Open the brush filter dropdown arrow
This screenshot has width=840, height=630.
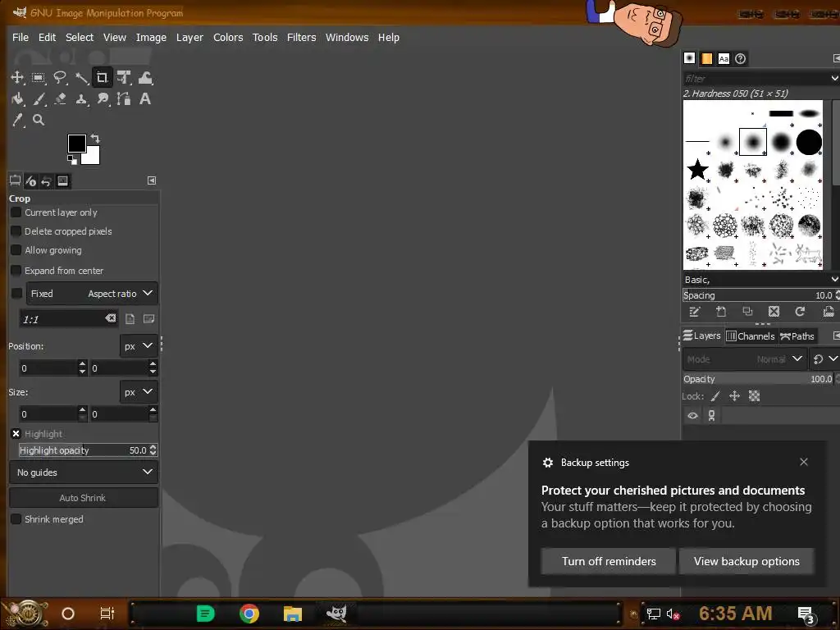(834, 78)
